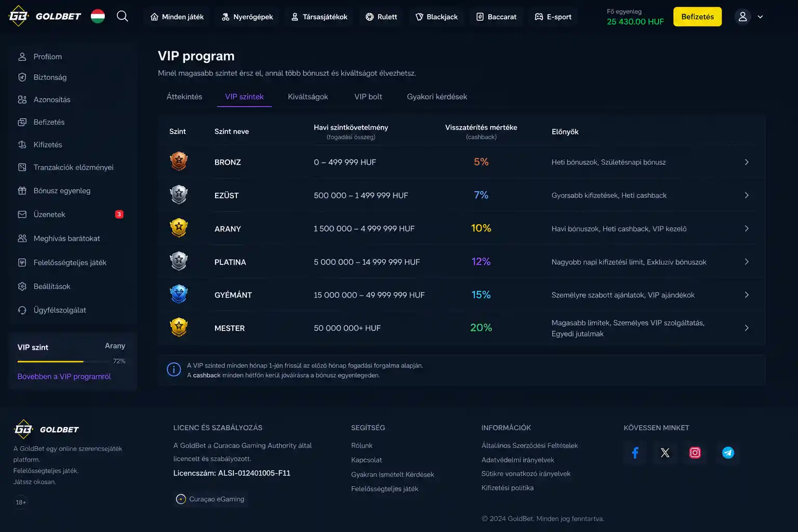Switch to the Áttekintés tab
The width and height of the screenshot is (798, 532).
184,97
